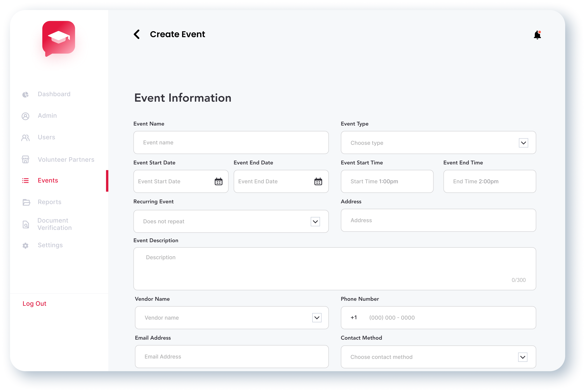Focus the Event Start Date field
Screen dimensions: 586x392
(x=181, y=181)
